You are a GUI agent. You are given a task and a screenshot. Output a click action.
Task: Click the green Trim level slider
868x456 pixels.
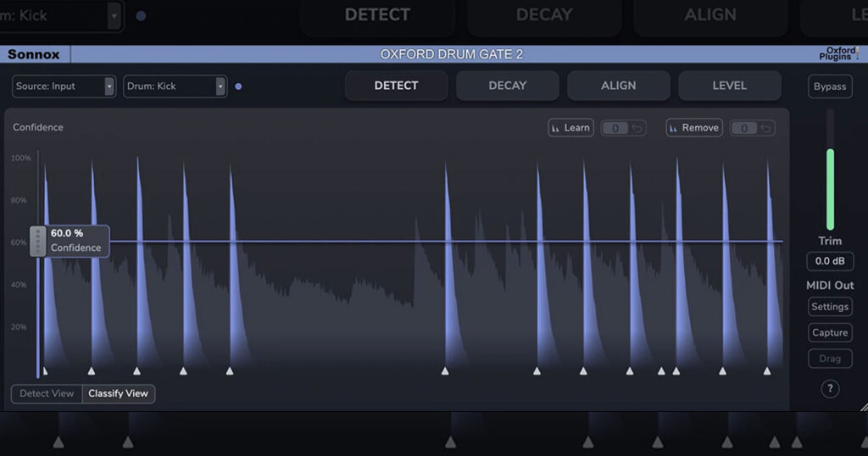click(x=831, y=189)
